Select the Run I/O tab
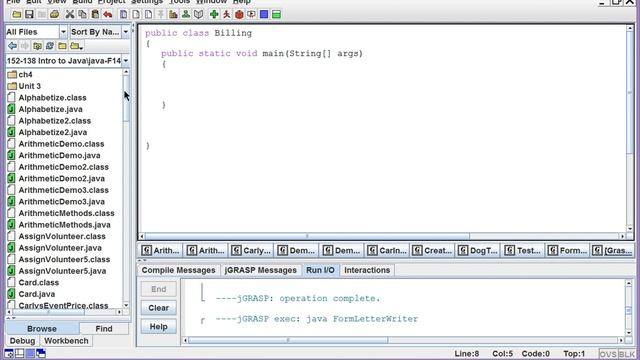The width and height of the screenshot is (640, 360). coord(320,270)
